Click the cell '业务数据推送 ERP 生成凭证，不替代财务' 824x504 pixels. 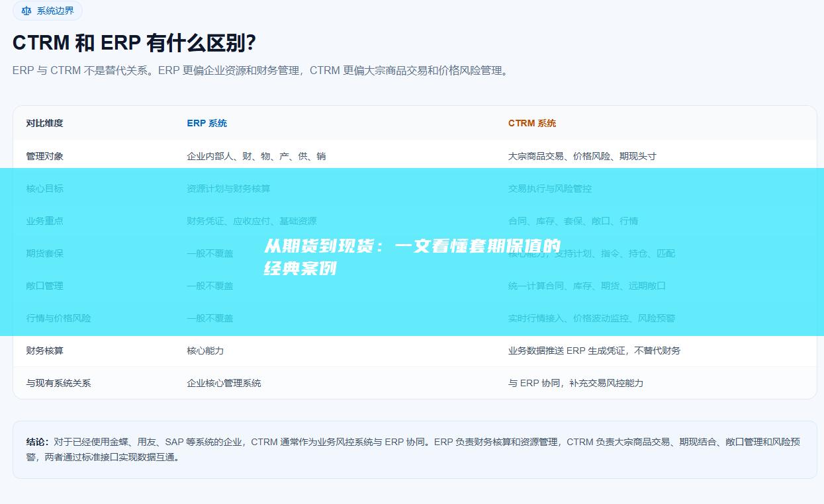(x=594, y=351)
